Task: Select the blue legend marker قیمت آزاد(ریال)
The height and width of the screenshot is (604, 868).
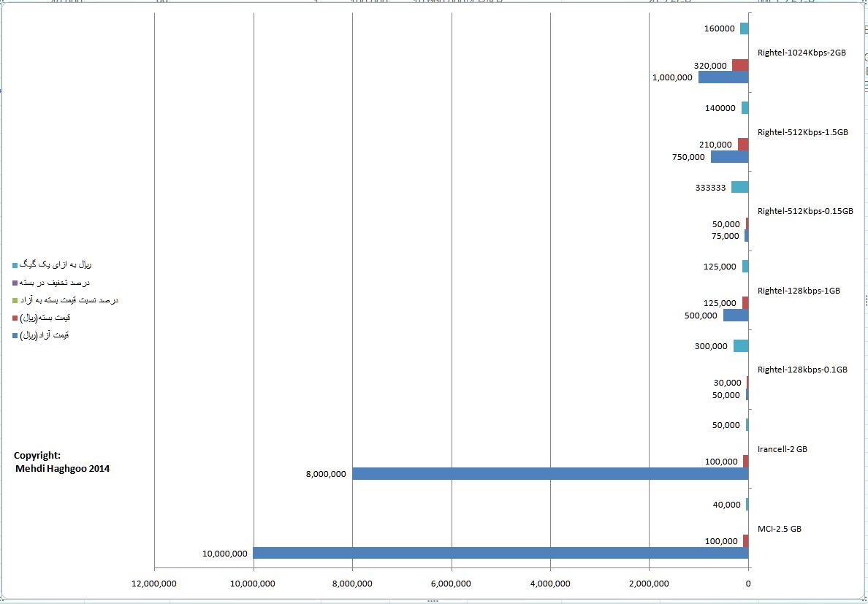Action: pyautogui.click(x=15, y=336)
